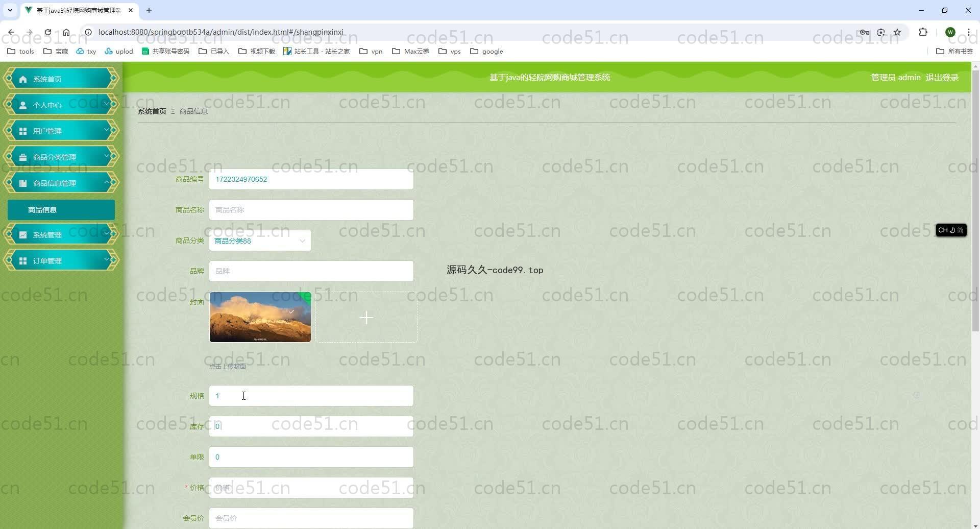This screenshot has width=980, height=529.
Task: Click the site info icon before URL
Action: (x=88, y=32)
